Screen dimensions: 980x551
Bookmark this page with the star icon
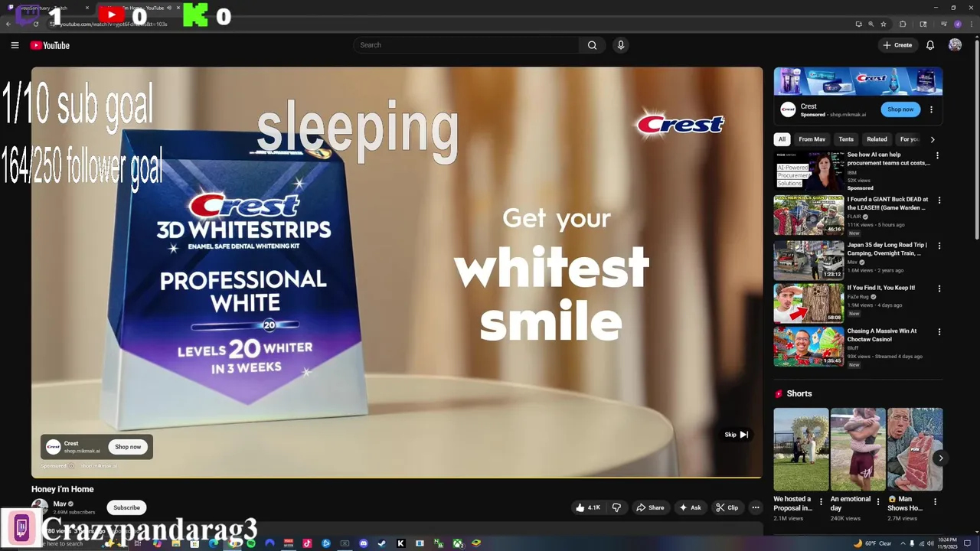coord(883,24)
